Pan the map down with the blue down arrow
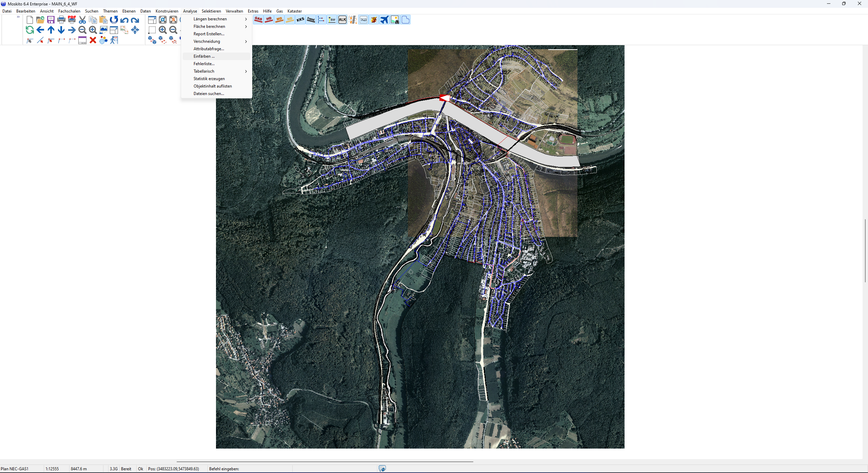 (x=61, y=30)
